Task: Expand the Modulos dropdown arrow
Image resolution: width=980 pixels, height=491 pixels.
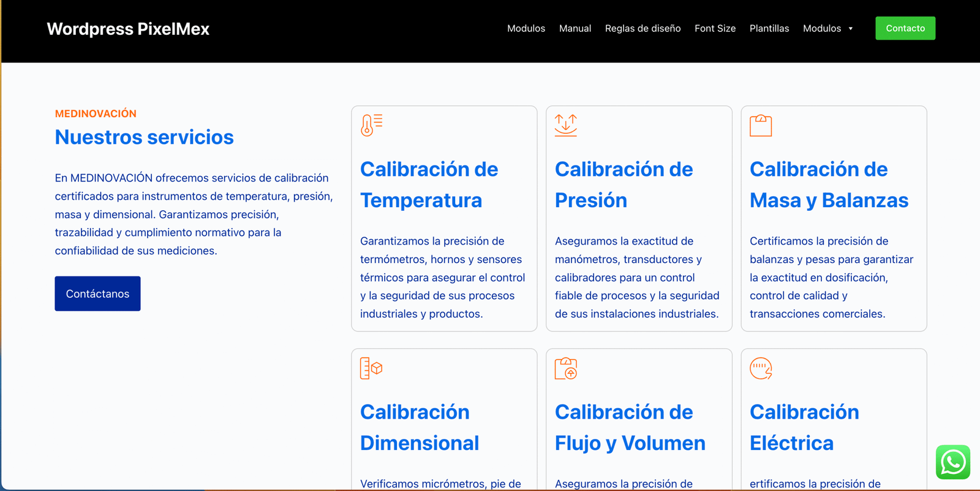Action: [850, 29]
